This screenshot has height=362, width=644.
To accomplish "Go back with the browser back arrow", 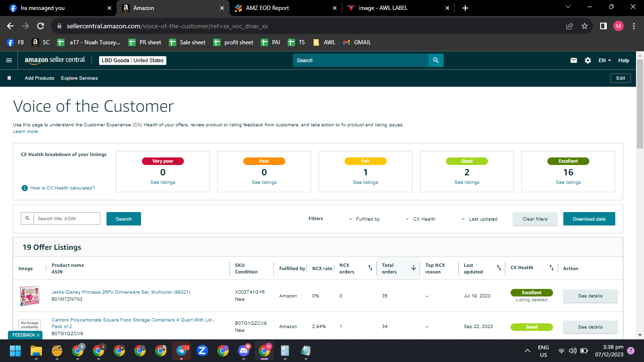I will pos(10,26).
